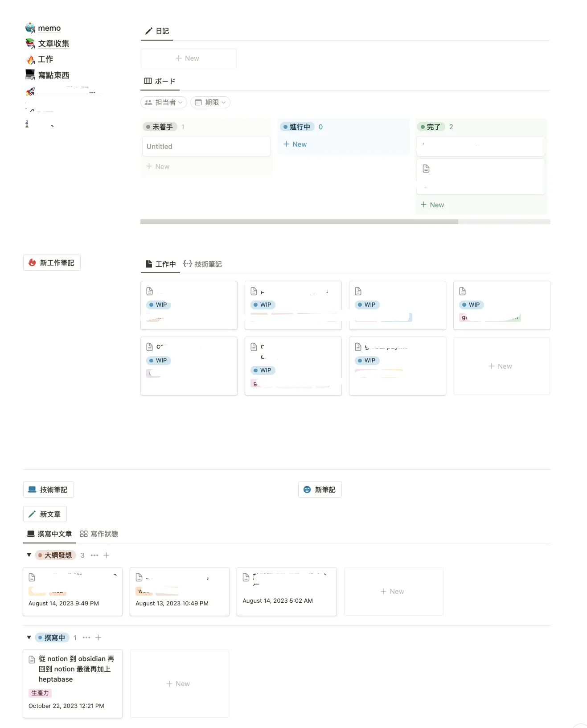This screenshot has height=728, width=587.
Task: Open the Untitled card in 未着手
Action: coord(206,146)
